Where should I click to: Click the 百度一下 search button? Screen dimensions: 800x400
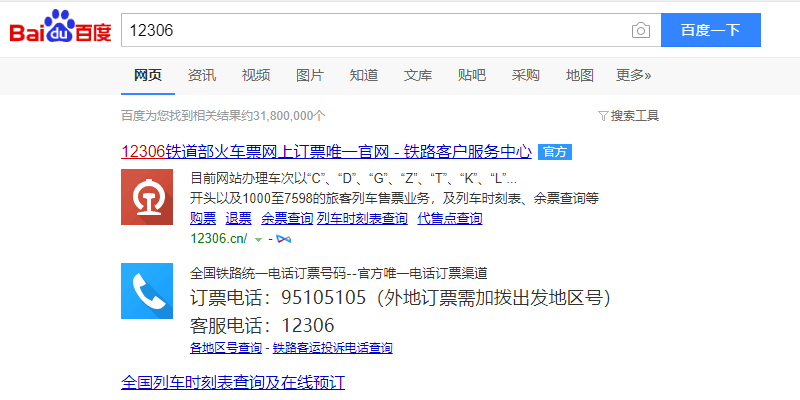[x=711, y=30]
